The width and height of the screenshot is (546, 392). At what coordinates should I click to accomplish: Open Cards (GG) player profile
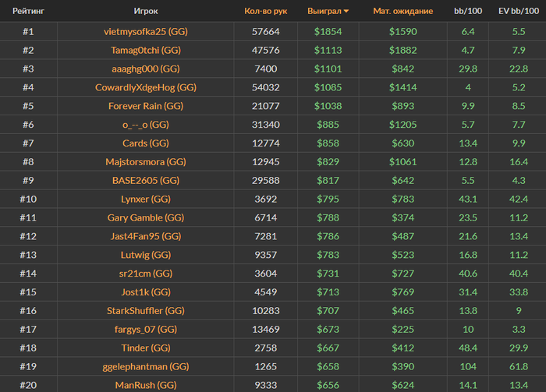click(x=146, y=143)
